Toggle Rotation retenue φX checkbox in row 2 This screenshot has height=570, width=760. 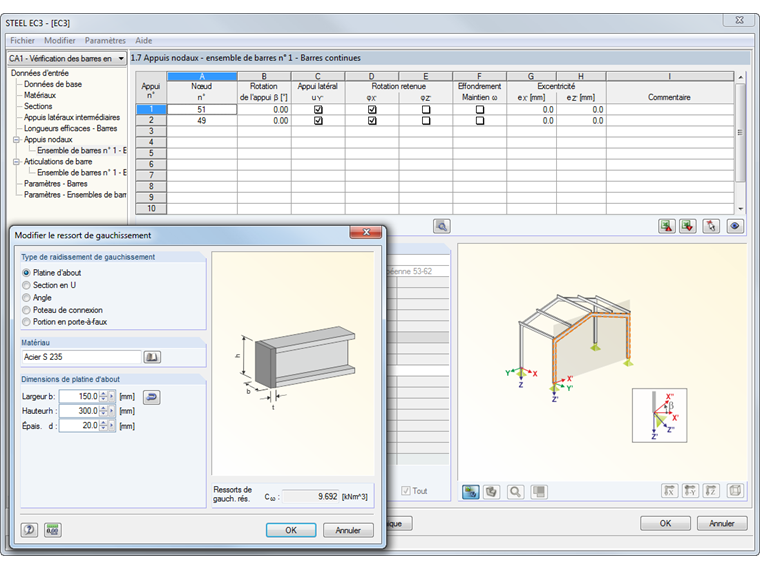(372, 121)
